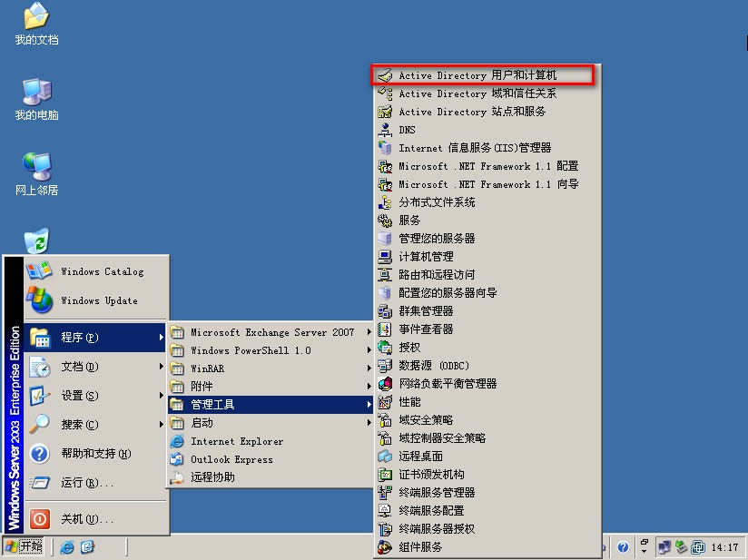Viewport: 748px width, 560px height.
Task: Click the 群集管理器 icon
Action: (x=385, y=311)
